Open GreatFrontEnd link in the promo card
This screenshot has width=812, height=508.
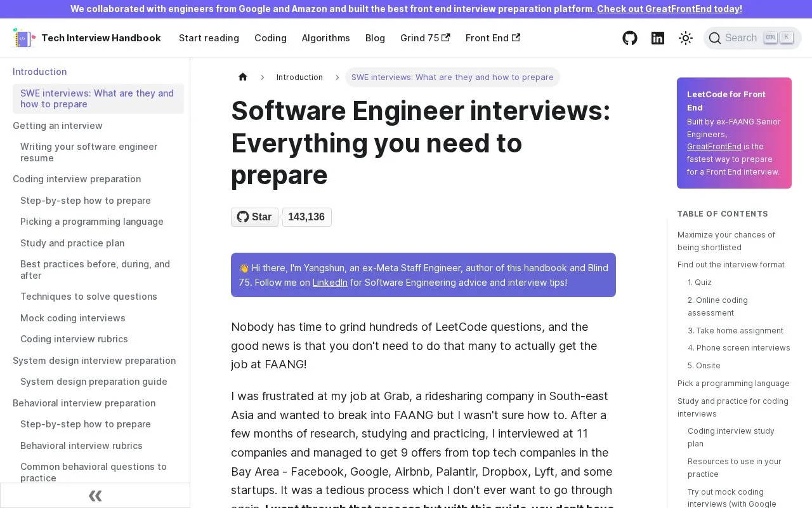point(714,147)
